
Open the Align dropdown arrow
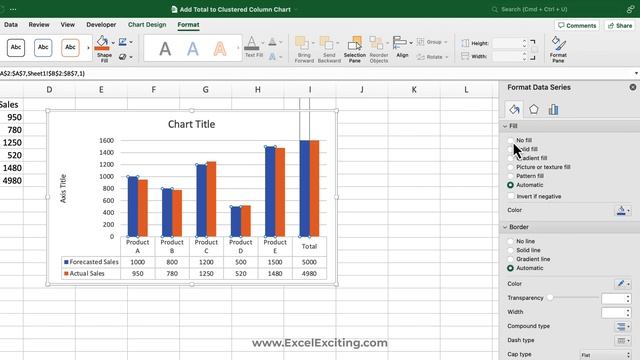point(411,42)
